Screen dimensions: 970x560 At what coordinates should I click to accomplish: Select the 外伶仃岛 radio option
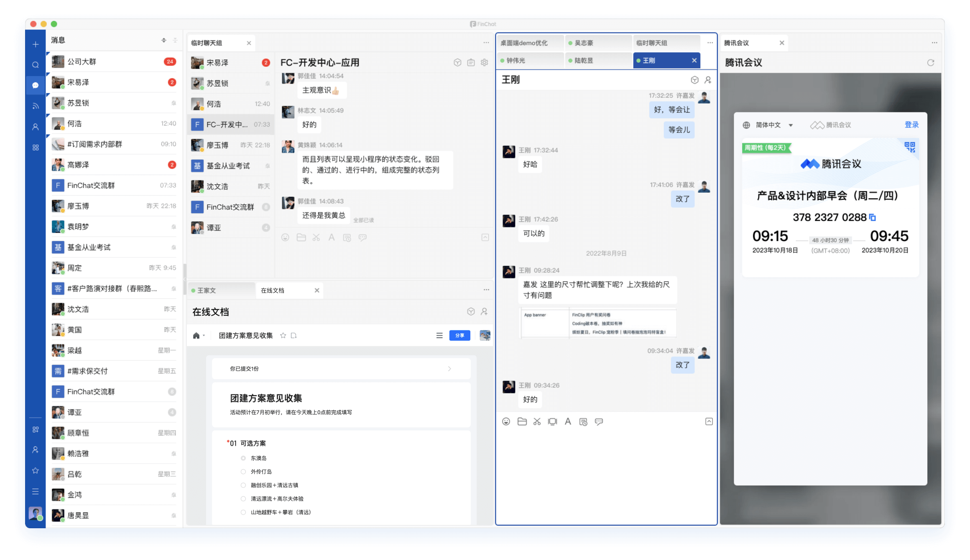[x=243, y=471]
